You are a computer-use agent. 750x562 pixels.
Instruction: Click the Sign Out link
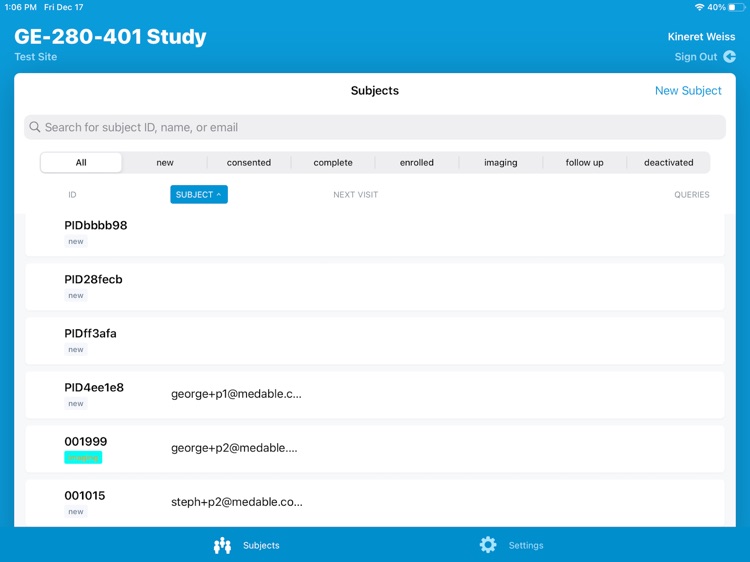click(x=696, y=56)
